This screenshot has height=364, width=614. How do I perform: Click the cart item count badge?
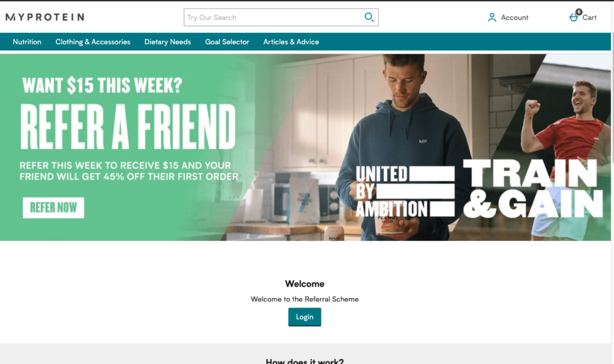[x=579, y=12]
